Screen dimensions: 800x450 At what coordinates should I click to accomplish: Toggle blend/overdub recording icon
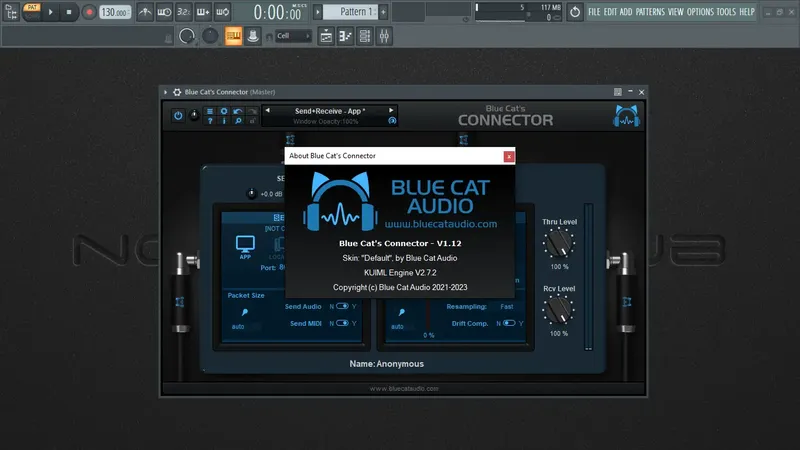pyautogui.click(x=203, y=12)
